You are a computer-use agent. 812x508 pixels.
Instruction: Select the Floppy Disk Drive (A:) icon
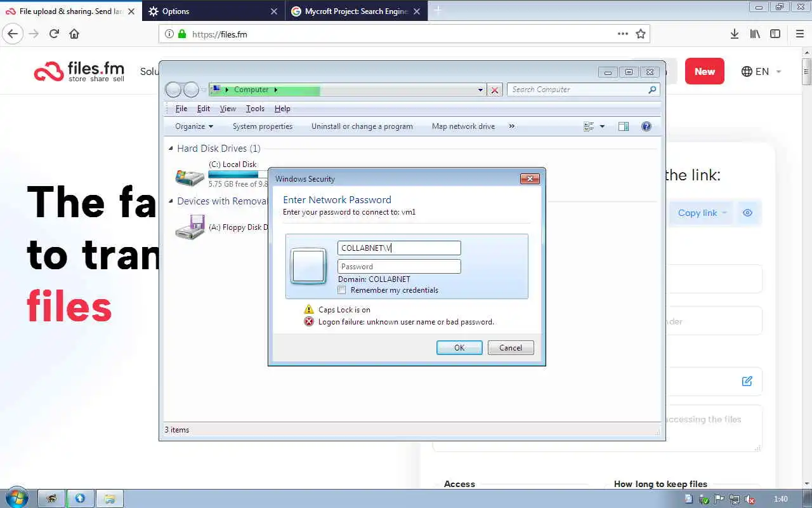point(190,227)
